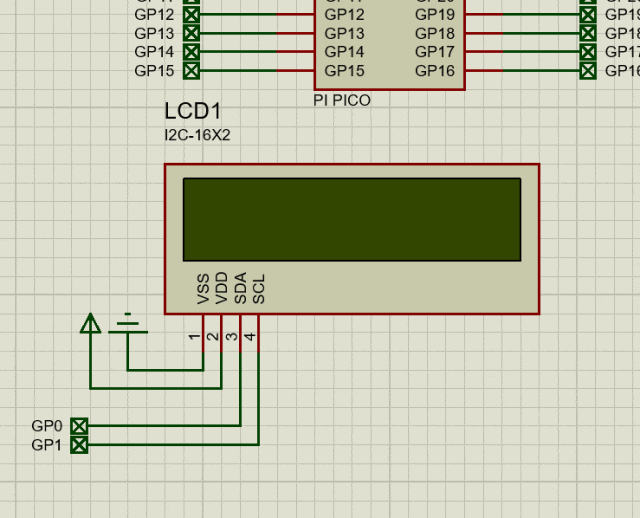Select the GP0 terminal square symbol
The width and height of the screenshot is (640, 518).
click(x=79, y=426)
